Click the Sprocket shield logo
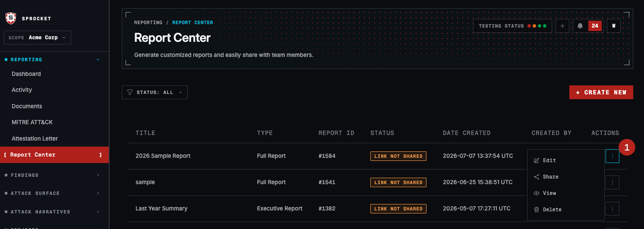This screenshot has width=644, height=229. (11, 18)
